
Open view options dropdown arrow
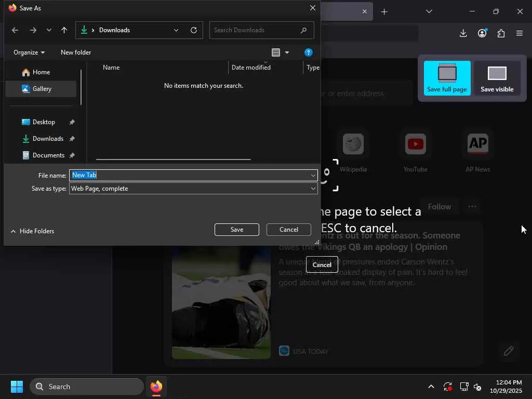[287, 52]
